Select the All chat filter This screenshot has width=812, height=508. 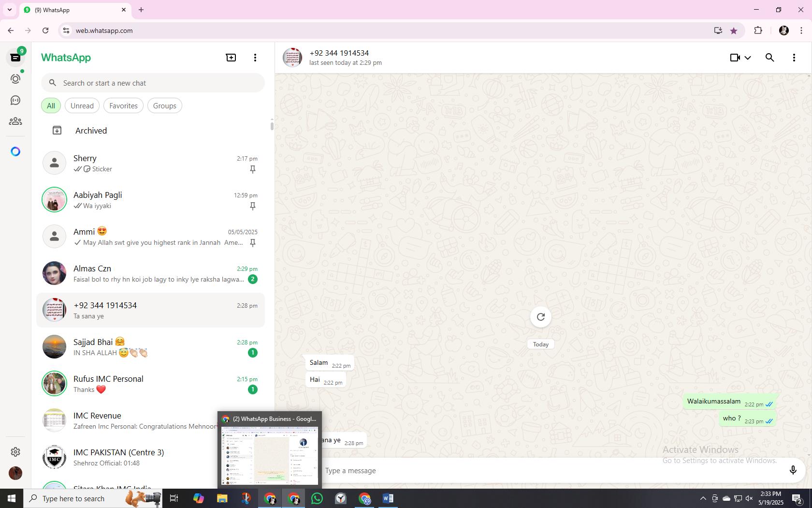click(51, 105)
